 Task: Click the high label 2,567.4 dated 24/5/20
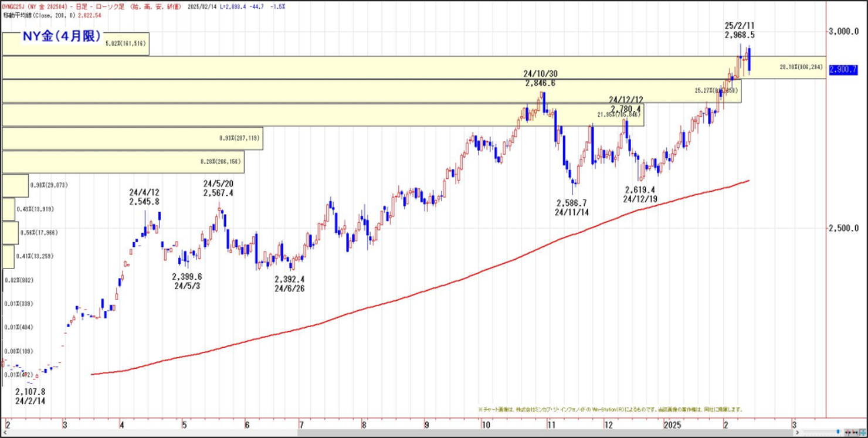point(219,188)
